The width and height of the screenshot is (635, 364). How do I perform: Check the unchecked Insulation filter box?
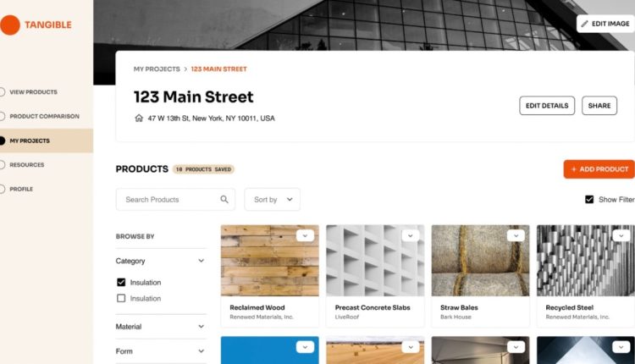pos(121,299)
